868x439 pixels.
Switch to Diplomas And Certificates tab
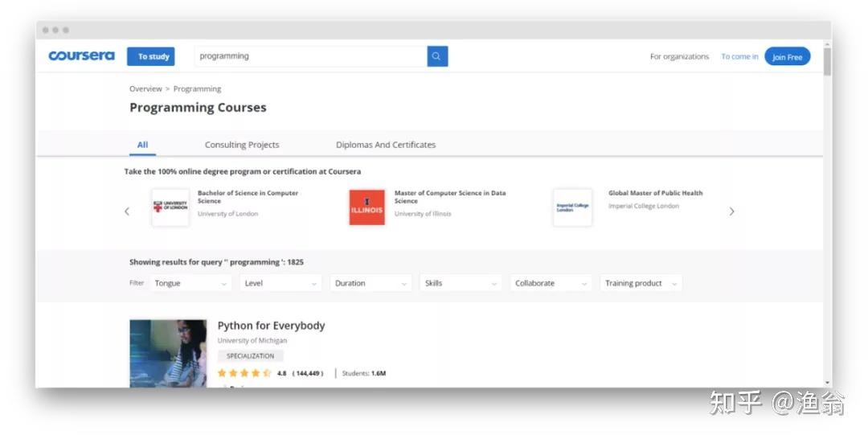386,145
